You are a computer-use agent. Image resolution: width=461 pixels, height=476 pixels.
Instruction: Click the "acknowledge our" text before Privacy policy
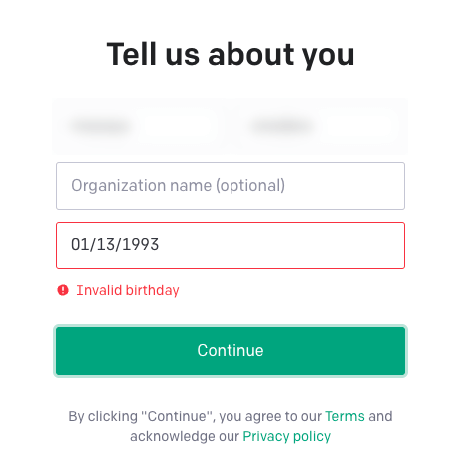point(185,436)
